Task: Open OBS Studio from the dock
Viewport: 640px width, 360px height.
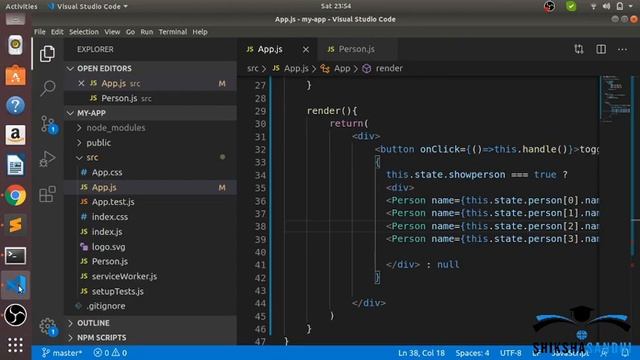Action: coord(15,315)
